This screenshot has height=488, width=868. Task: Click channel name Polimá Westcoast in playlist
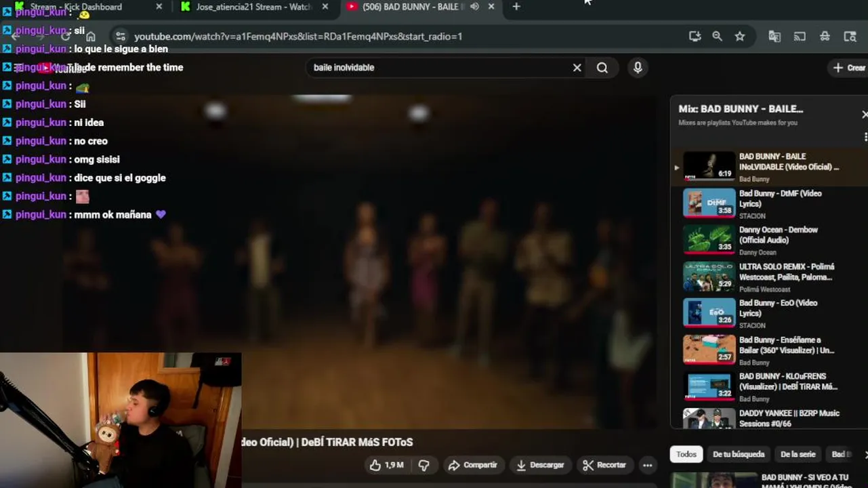pos(765,289)
